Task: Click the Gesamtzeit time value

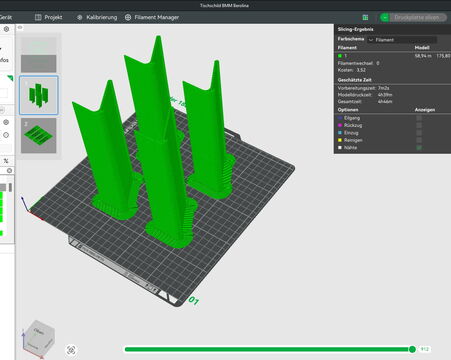Action: pyautogui.click(x=385, y=102)
